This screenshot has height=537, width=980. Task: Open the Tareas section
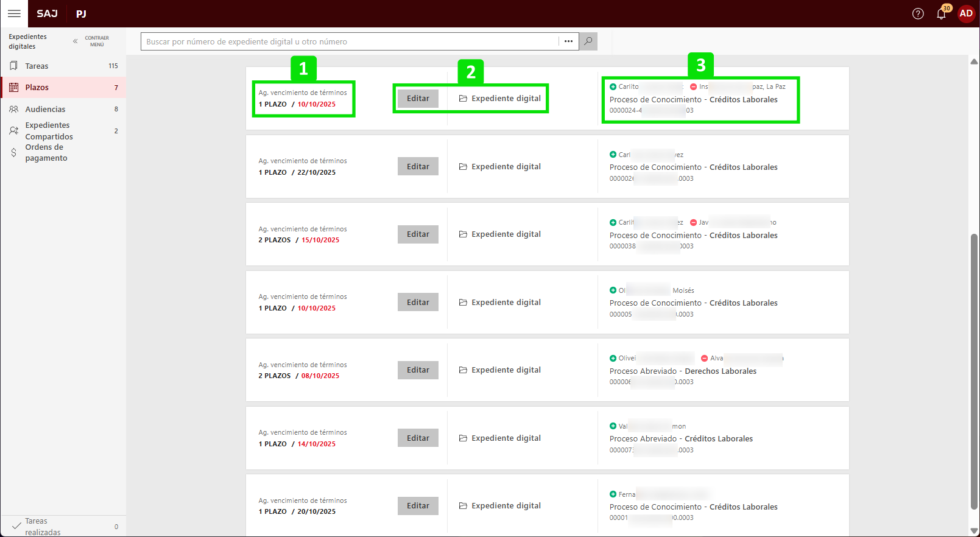37,66
